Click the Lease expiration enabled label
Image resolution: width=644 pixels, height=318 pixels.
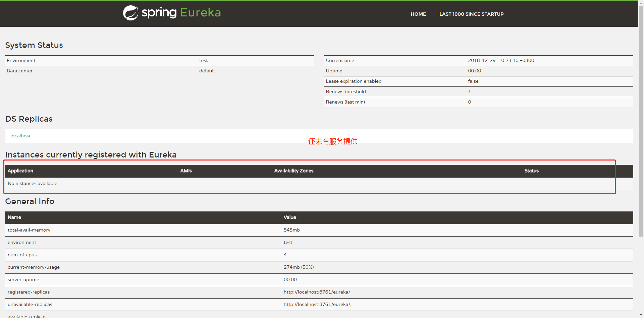(354, 81)
